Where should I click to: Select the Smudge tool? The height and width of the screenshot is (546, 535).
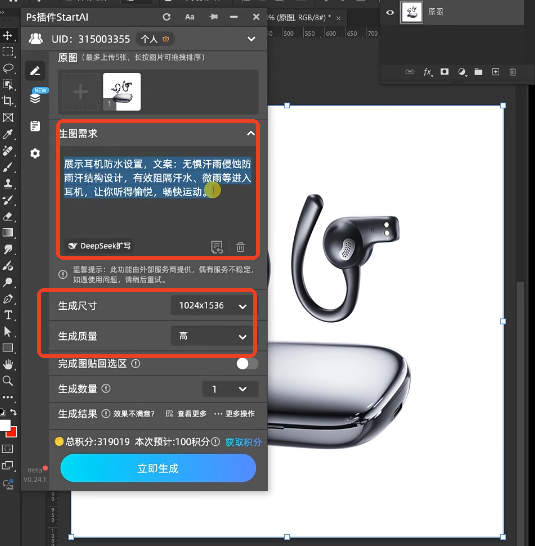(8, 249)
